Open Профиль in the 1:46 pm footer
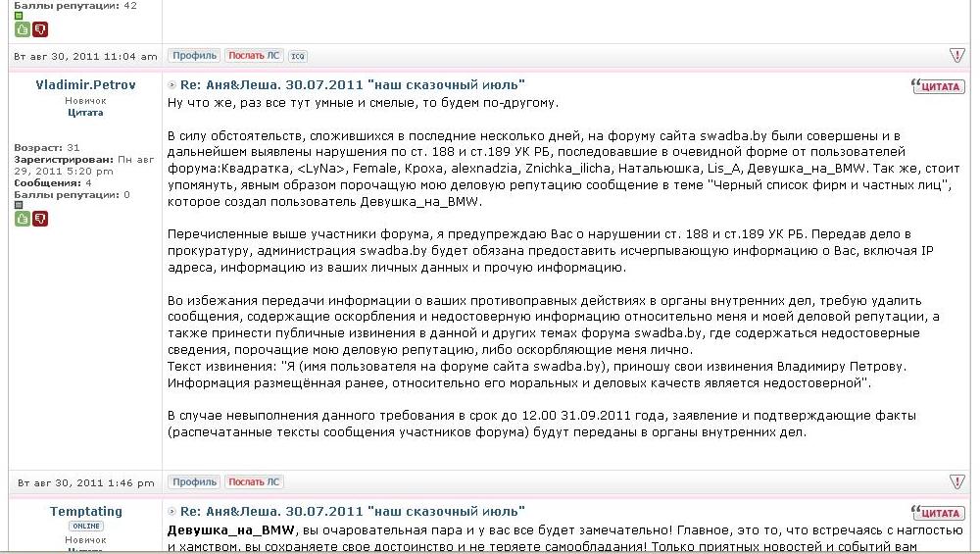Viewport: 980px width, 554px height. (x=194, y=482)
